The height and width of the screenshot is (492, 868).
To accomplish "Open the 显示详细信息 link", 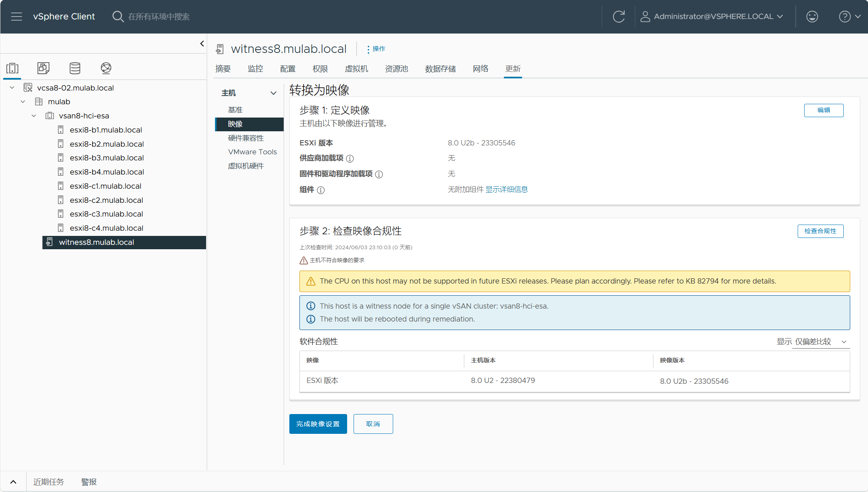I will pos(507,189).
